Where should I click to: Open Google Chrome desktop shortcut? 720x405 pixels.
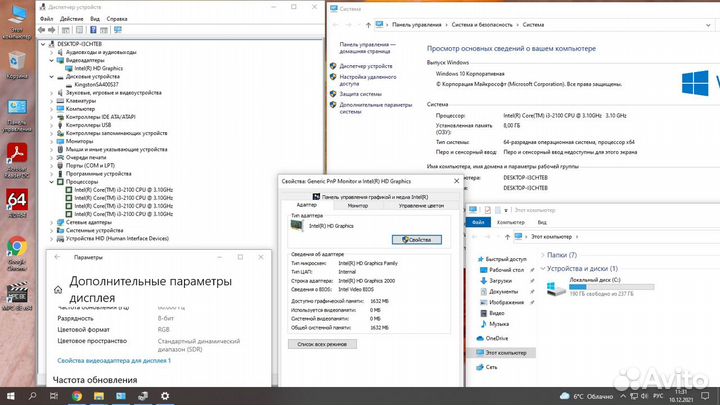(17, 253)
